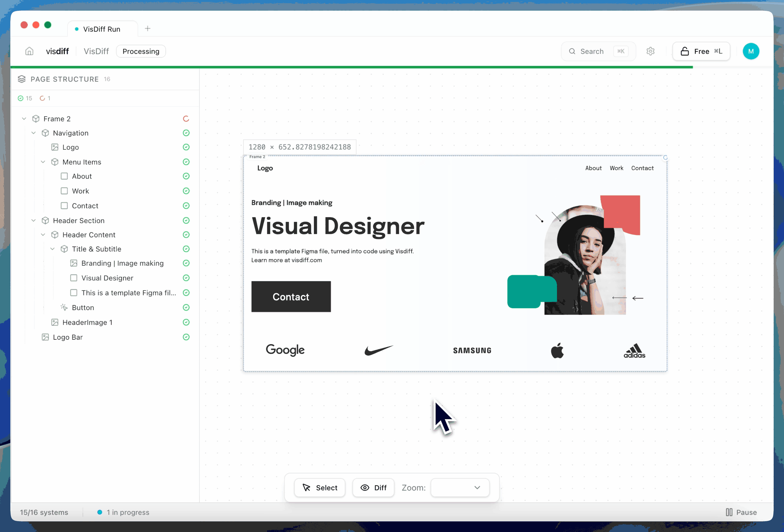Click the green progress bar below the header
The height and width of the screenshot is (532, 784).
pos(371,67)
